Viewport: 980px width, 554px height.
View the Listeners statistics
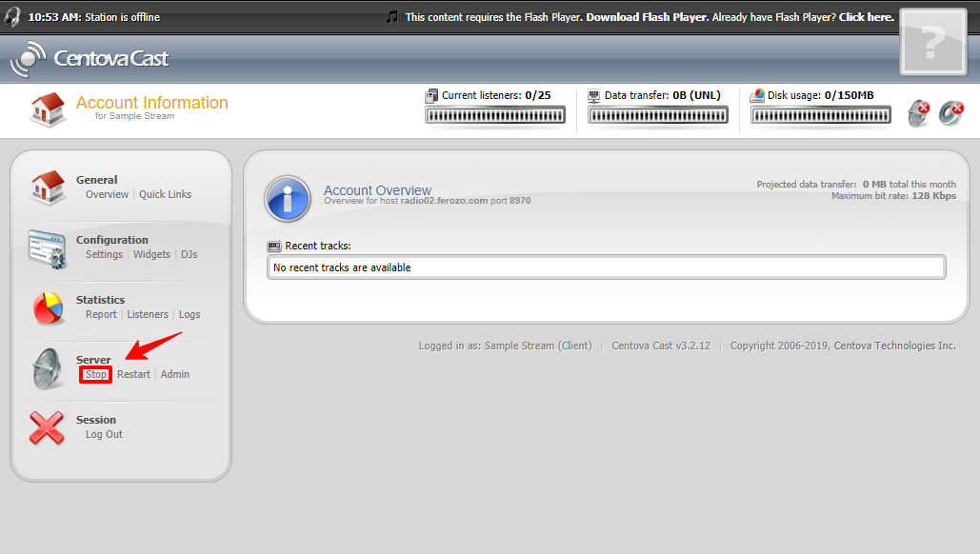[148, 314]
